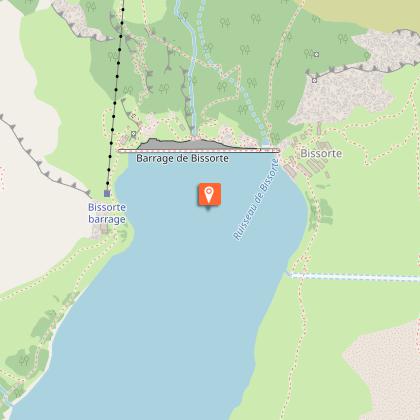Select the stream flowing north above the dam

point(192,67)
